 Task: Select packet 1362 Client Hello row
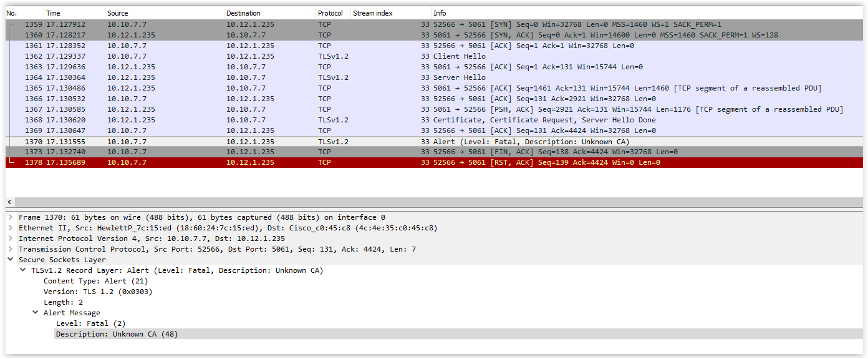(x=435, y=56)
